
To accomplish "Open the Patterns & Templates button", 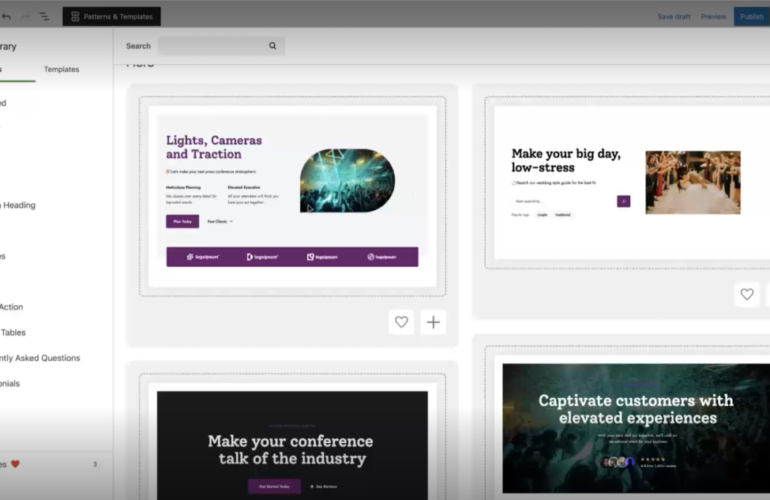I will click(x=112, y=17).
